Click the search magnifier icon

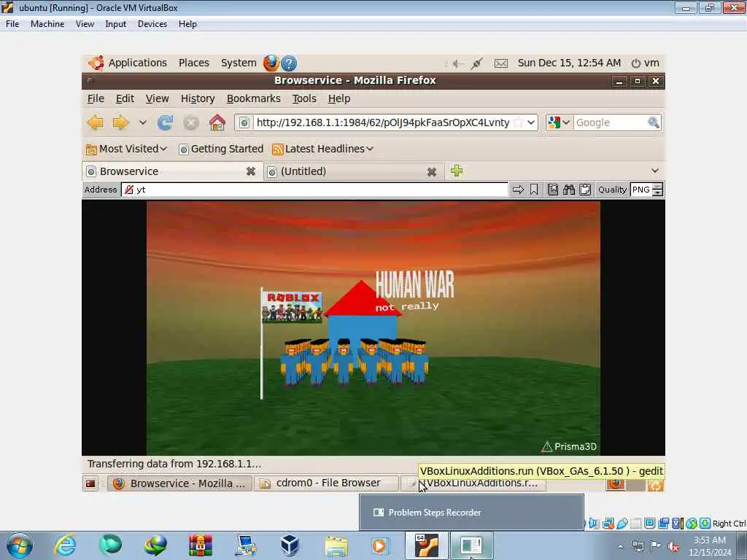[654, 122]
